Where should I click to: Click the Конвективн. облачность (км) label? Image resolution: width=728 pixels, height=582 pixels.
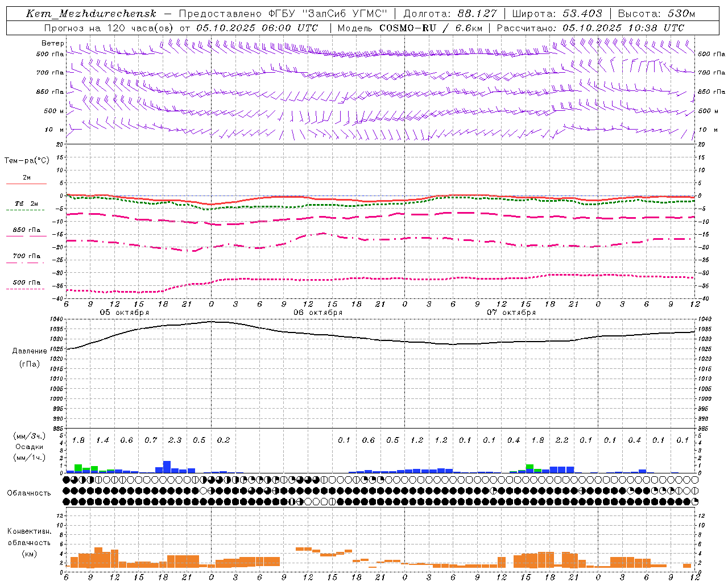point(29,542)
